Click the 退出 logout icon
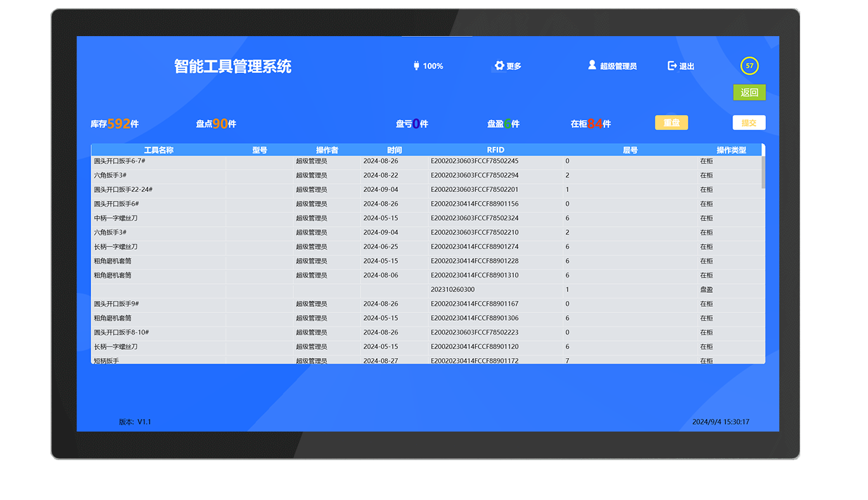 672,66
